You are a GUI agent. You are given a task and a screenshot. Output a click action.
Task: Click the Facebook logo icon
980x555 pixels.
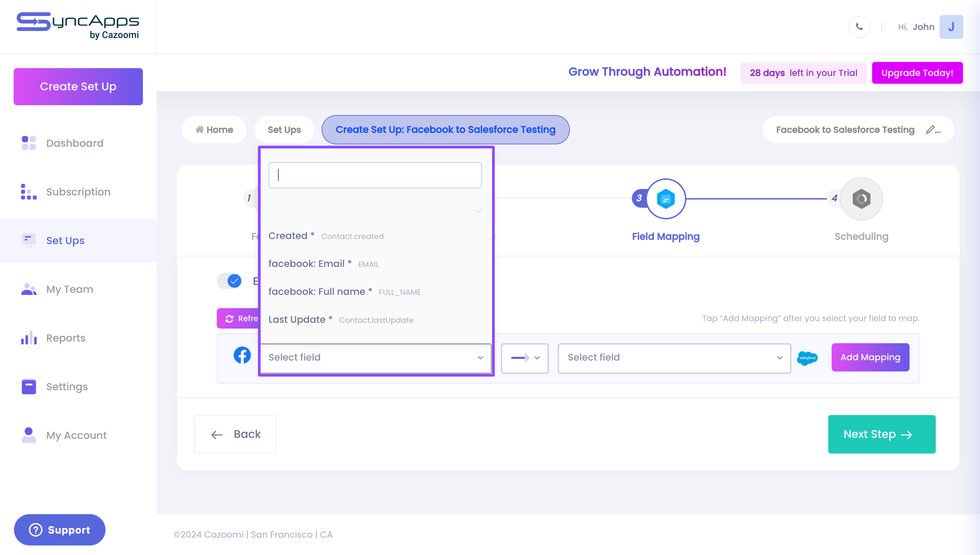click(x=242, y=355)
